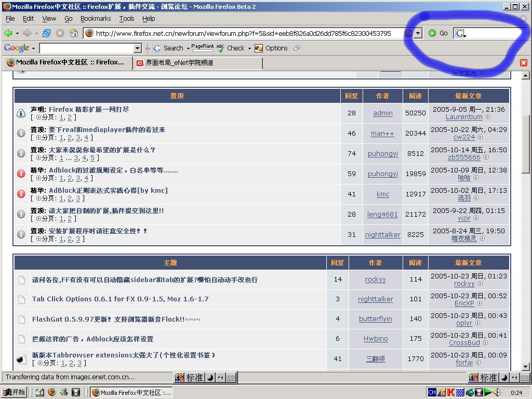Open the FlashGot 0.5.9.97更新 topic
Image resolution: width=532 pixels, height=399 pixels.
coord(116,320)
